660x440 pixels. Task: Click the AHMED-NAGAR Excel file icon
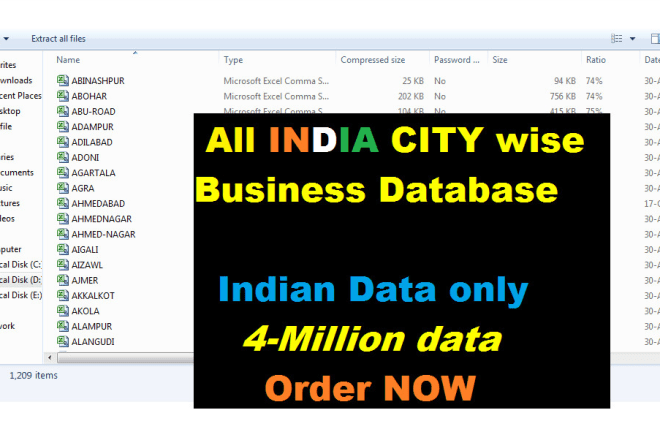point(63,234)
